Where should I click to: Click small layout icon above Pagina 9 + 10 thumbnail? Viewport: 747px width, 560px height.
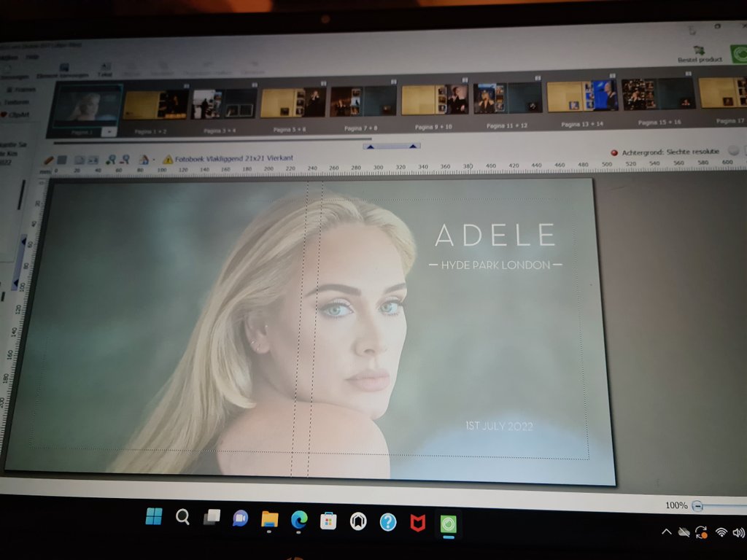pos(465,80)
